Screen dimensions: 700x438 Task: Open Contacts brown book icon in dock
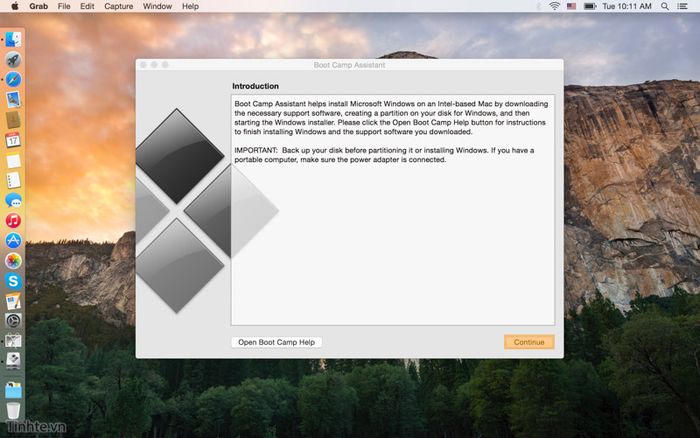(13, 120)
